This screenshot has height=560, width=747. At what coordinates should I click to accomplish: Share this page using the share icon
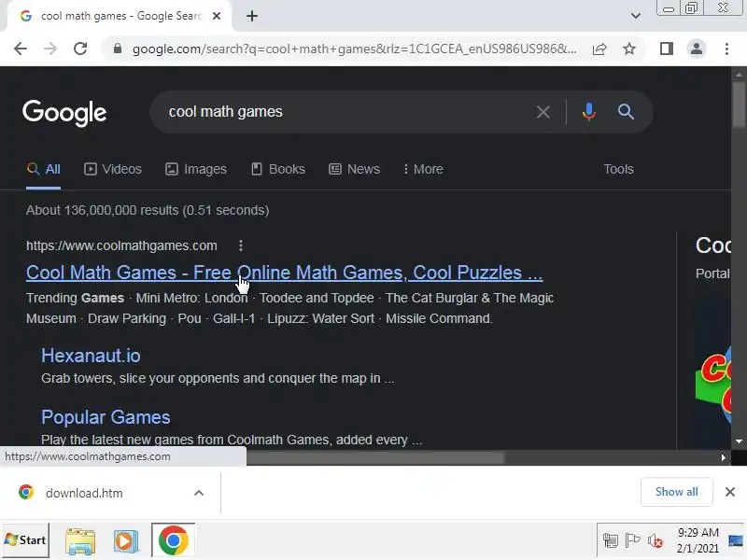tap(599, 49)
